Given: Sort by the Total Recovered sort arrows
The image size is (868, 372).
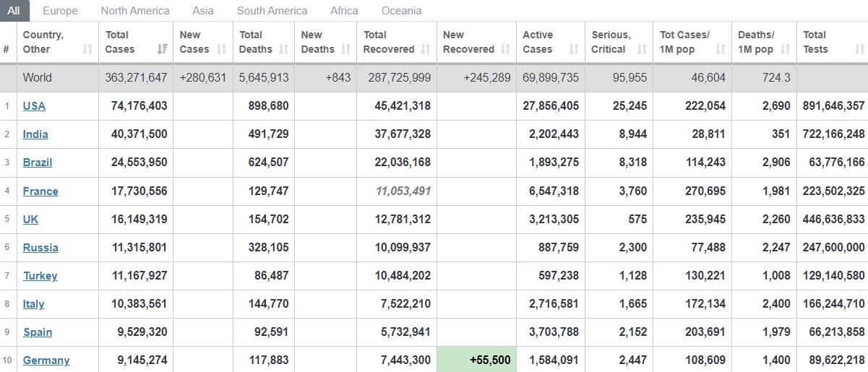Looking at the screenshot, I should (426, 50).
